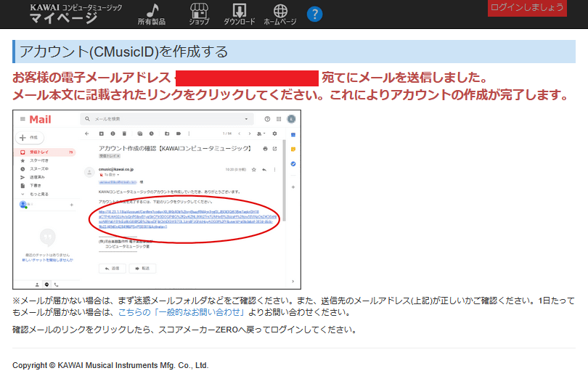Open the search box dropdown arrow in sample
This screenshot has height=392, width=588.
click(x=247, y=119)
